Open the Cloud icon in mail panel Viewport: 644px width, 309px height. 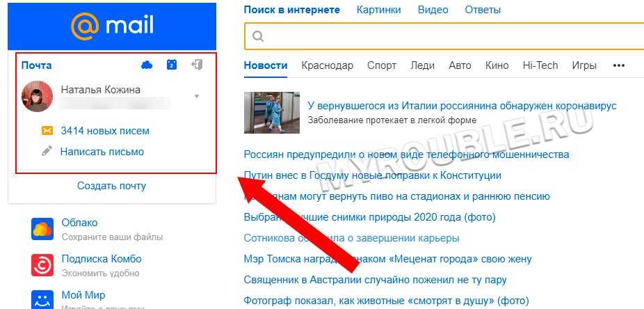(147, 65)
